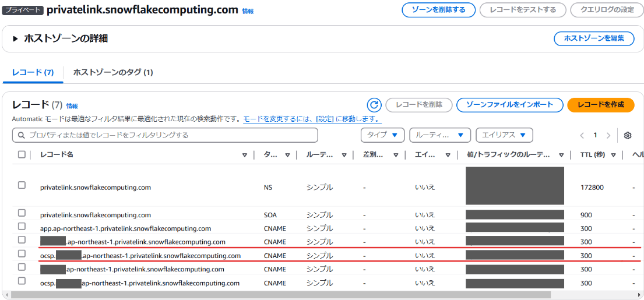Expand ホストゾーンの詳細 section
Viewport: 644px width, 300px height.
click(16, 39)
